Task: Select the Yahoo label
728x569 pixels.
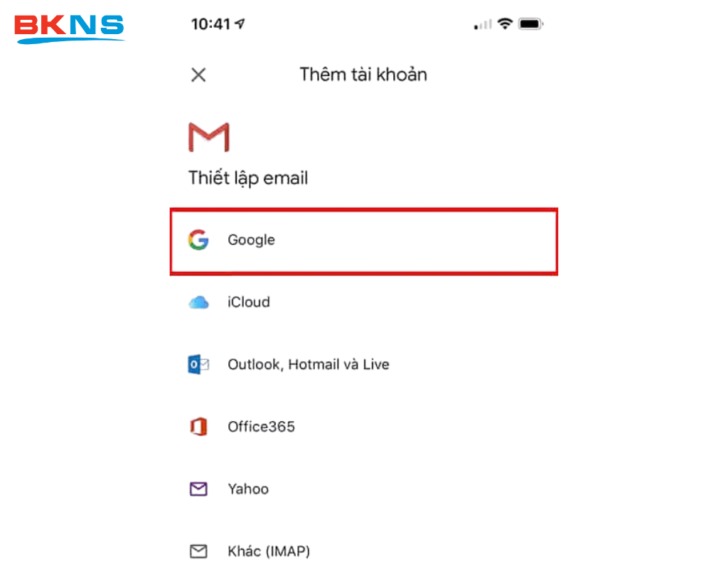Action: (248, 489)
